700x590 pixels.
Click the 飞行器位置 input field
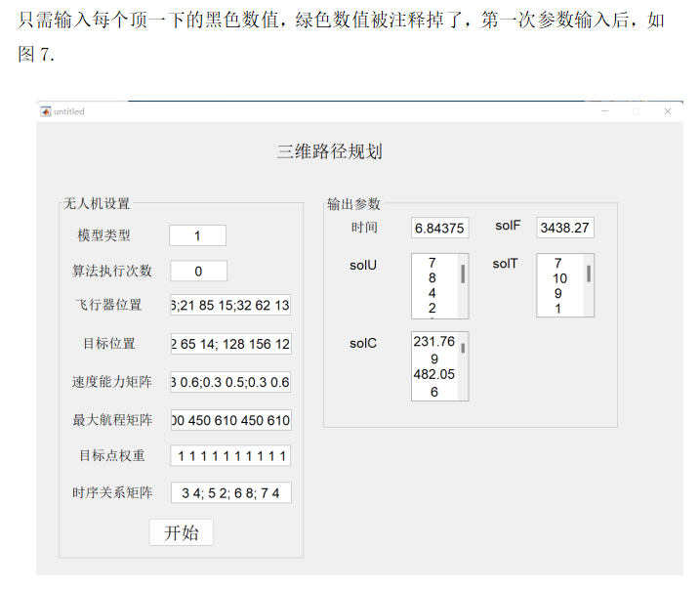coord(230,305)
